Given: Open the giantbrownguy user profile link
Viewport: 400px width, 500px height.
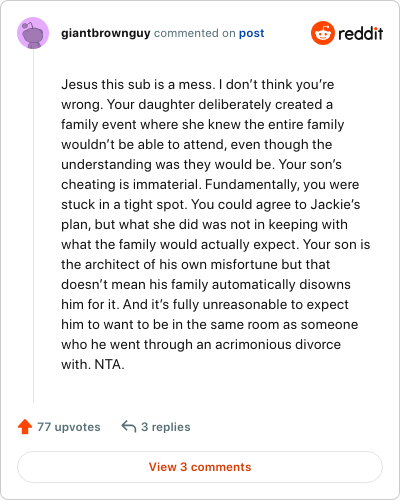Looking at the screenshot, I should click(x=106, y=33).
